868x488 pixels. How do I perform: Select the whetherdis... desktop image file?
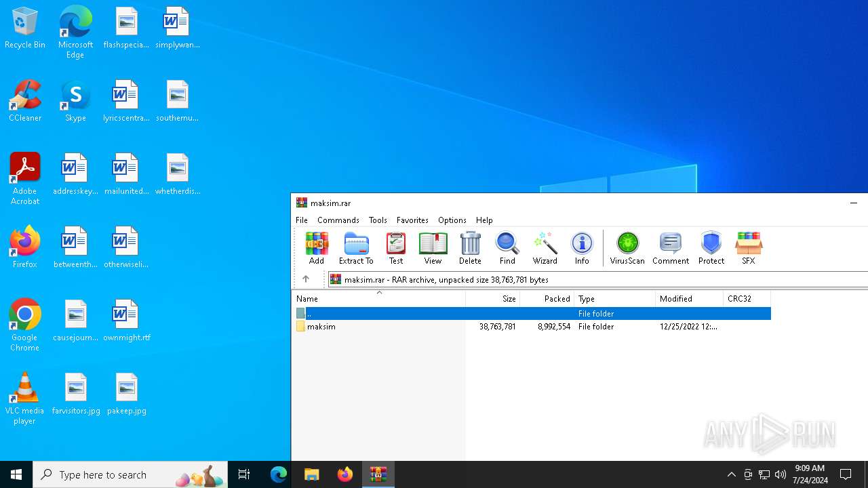tap(177, 174)
